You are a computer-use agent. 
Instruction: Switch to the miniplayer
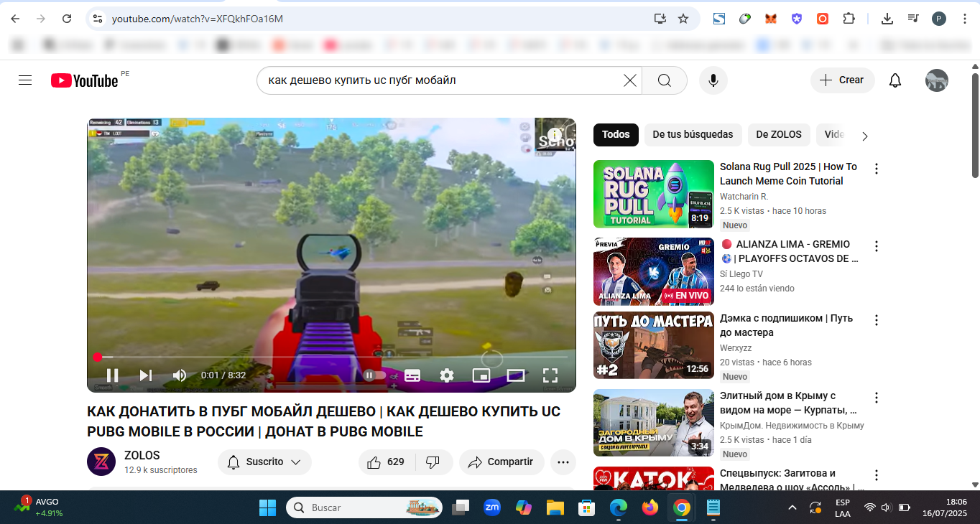tap(481, 375)
